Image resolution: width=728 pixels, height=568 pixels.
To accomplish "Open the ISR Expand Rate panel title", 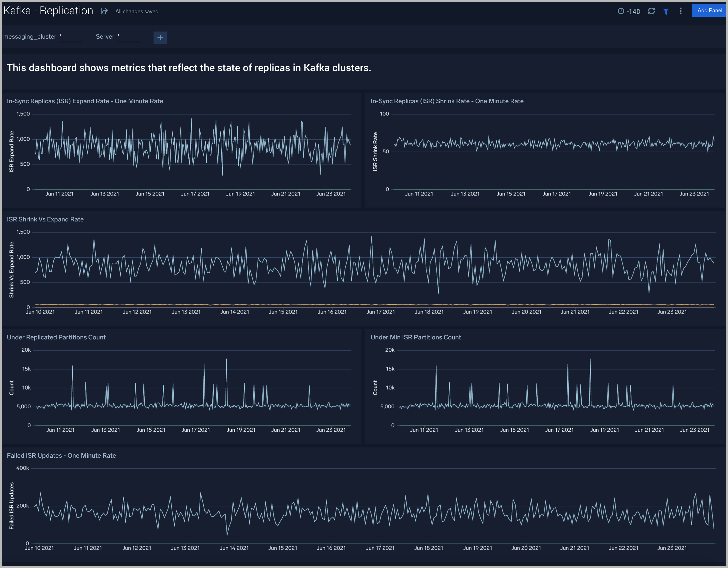I will coord(85,101).
